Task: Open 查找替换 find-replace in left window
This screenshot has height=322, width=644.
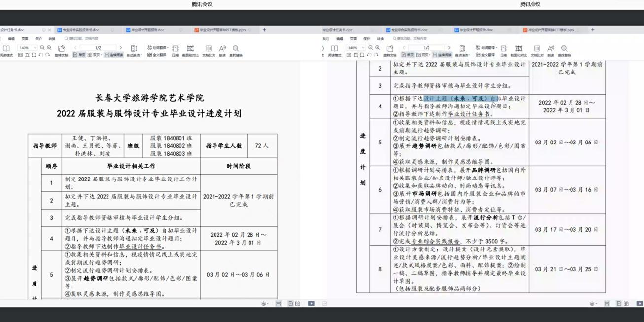Action: coord(236,50)
